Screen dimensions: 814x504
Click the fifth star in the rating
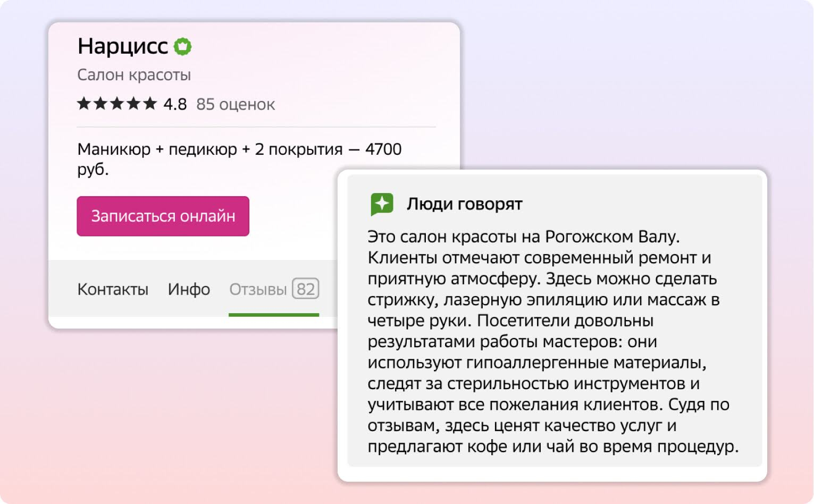pos(150,103)
